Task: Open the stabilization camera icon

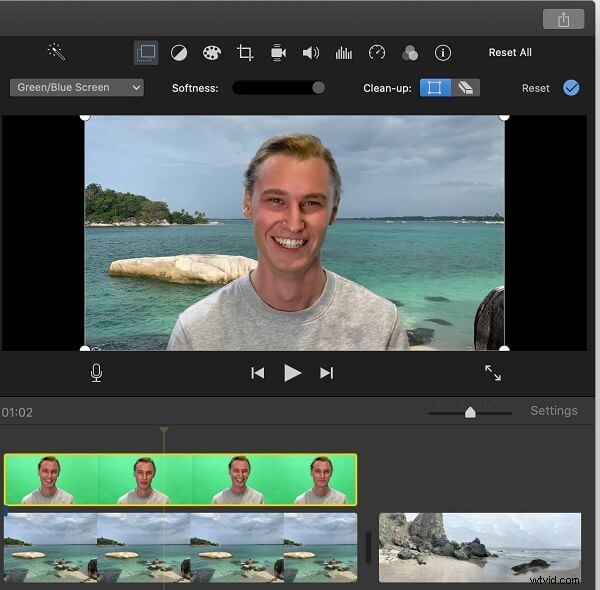Action: (x=278, y=53)
